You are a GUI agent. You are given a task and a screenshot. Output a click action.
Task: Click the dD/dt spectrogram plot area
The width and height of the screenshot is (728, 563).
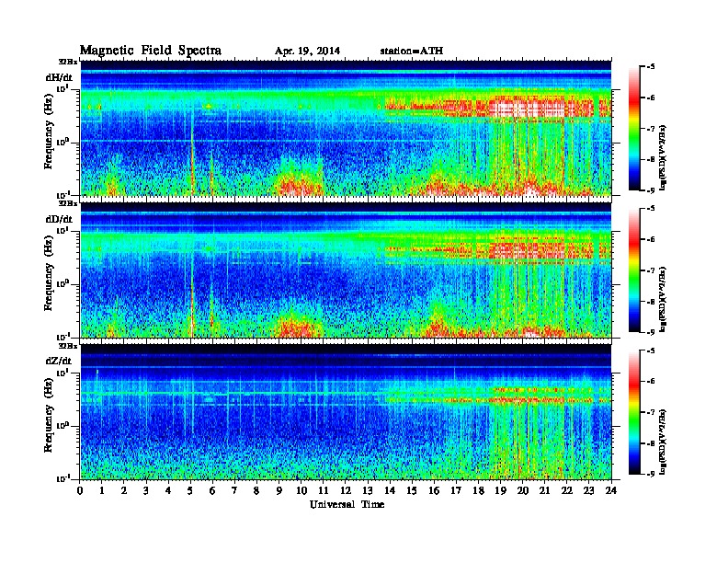tap(346, 270)
